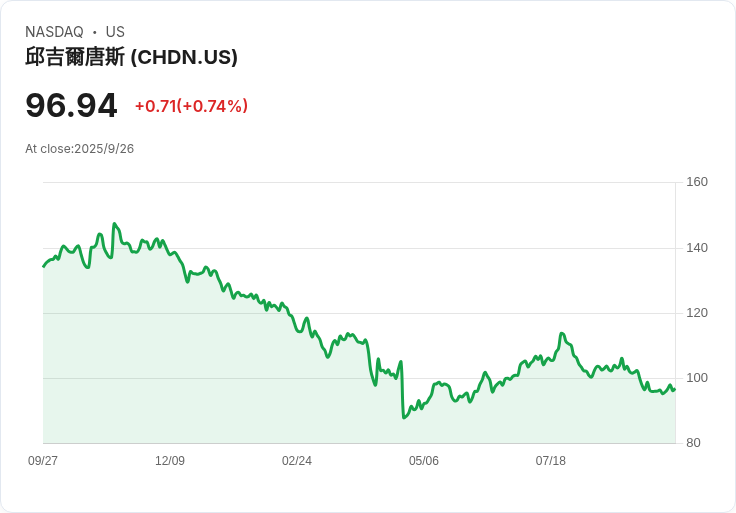Click the 02/24 date axis label
This screenshot has width=736, height=513.
(297, 460)
